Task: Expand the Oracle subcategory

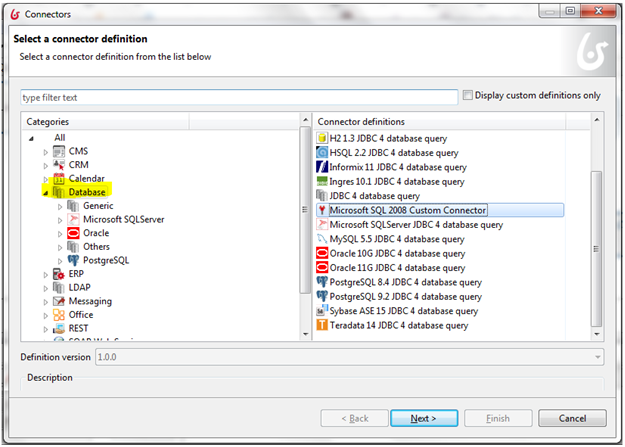Action: pyautogui.click(x=60, y=234)
